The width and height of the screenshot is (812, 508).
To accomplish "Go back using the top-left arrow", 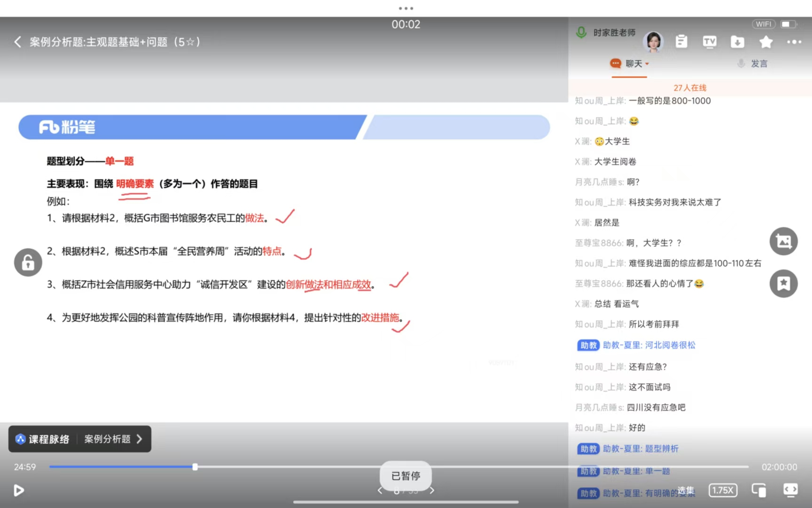I will point(18,42).
